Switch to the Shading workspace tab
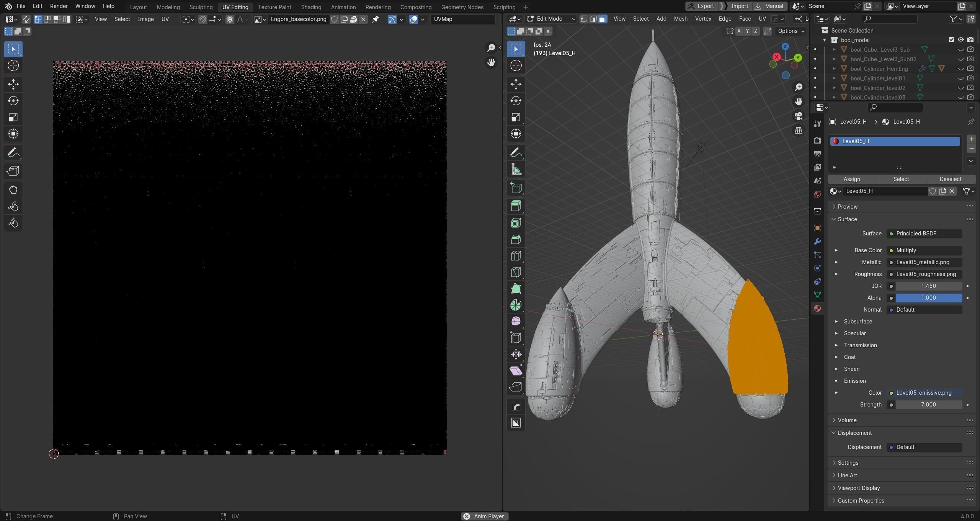The height and width of the screenshot is (521, 980). coord(311,7)
